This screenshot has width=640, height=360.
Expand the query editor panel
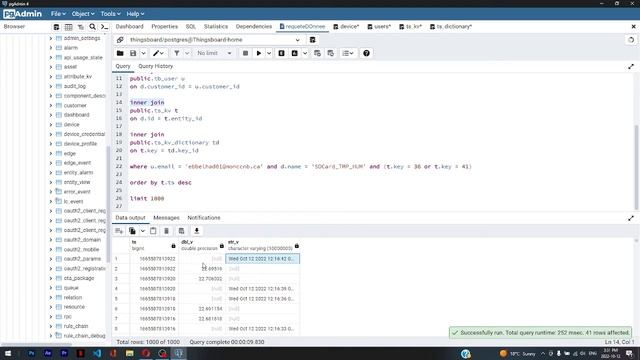click(631, 66)
